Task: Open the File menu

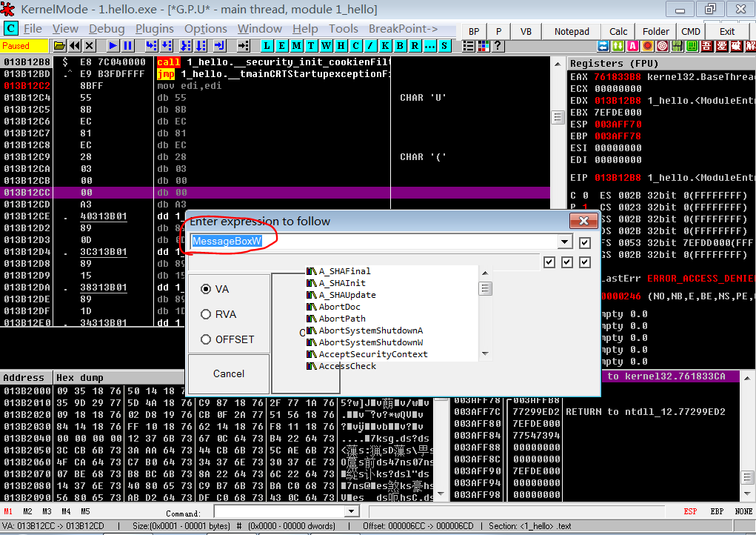Action: [33, 29]
